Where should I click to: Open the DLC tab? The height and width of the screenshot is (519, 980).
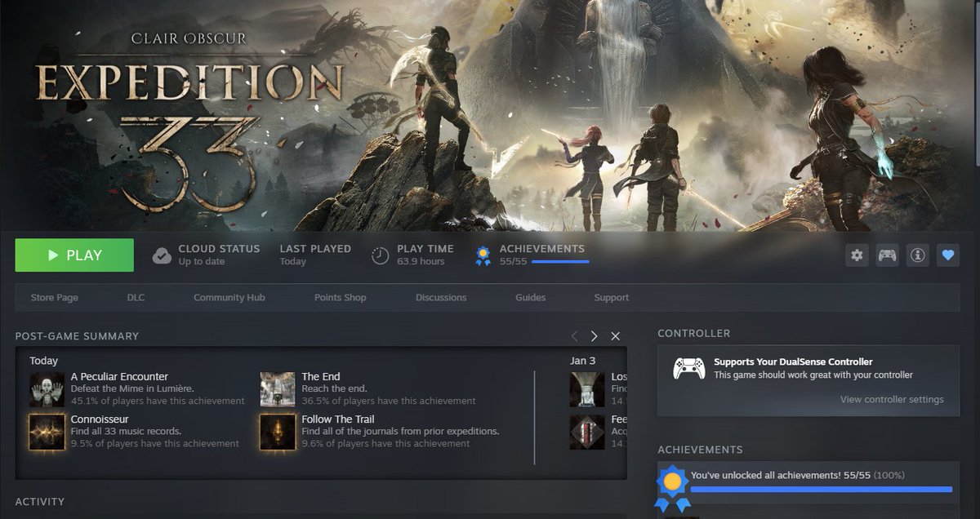tap(136, 298)
